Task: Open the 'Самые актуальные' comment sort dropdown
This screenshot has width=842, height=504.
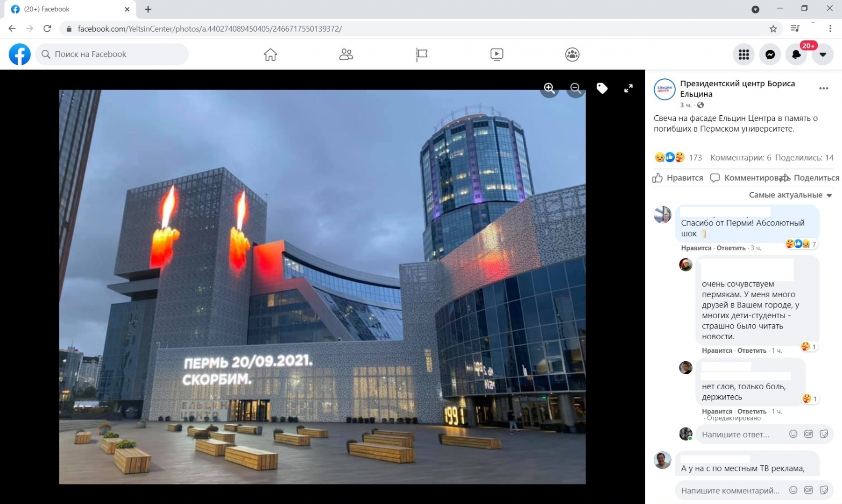Action: point(790,195)
